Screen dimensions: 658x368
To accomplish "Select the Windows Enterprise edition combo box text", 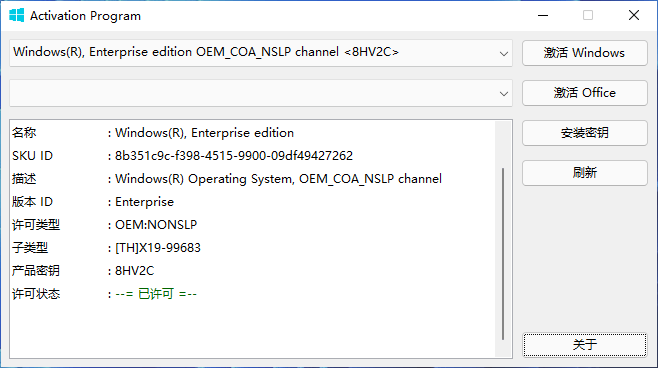I will point(206,52).
